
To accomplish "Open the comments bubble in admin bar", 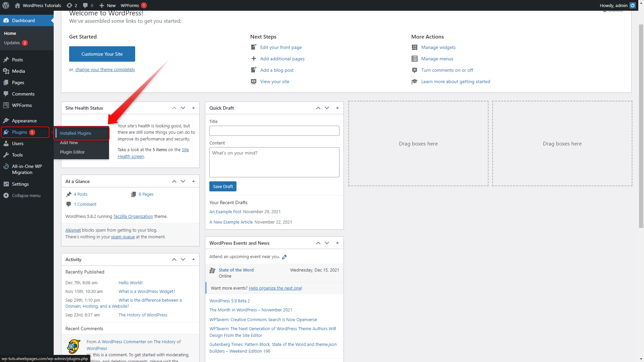I will tap(88, 5).
